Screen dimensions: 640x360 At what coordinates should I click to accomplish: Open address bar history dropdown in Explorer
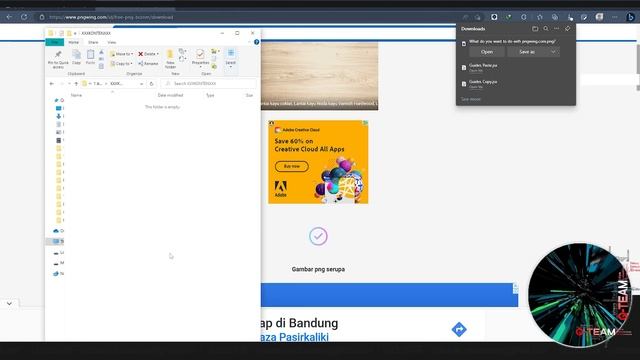point(141,84)
